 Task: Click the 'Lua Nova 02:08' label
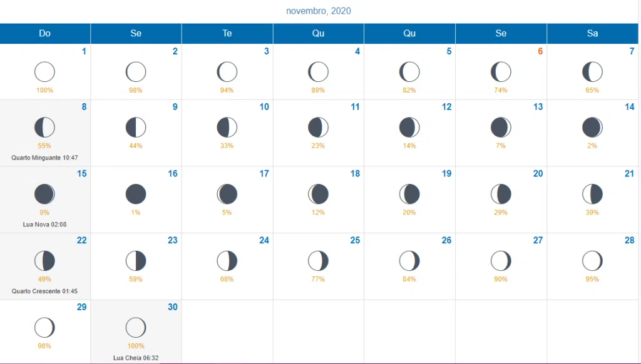[x=44, y=224]
